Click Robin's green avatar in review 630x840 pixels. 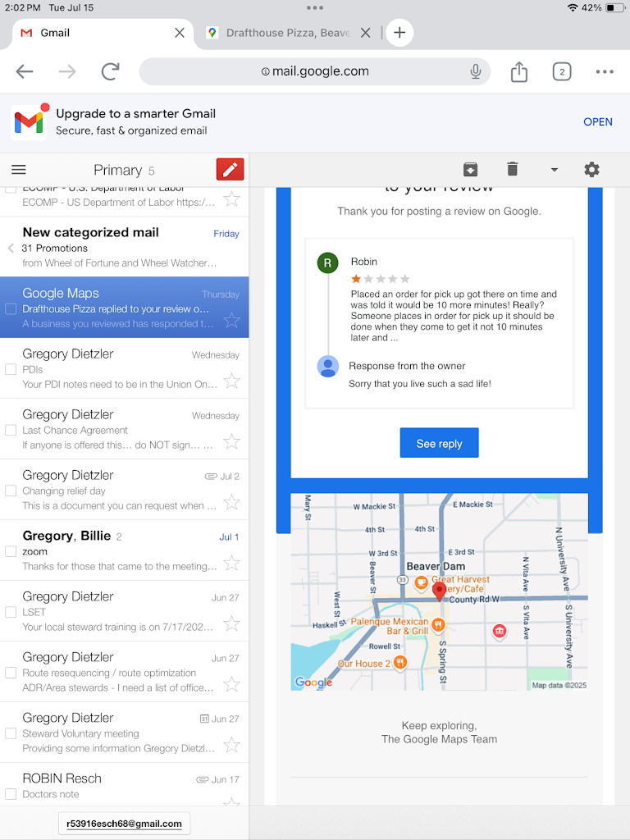[327, 263]
